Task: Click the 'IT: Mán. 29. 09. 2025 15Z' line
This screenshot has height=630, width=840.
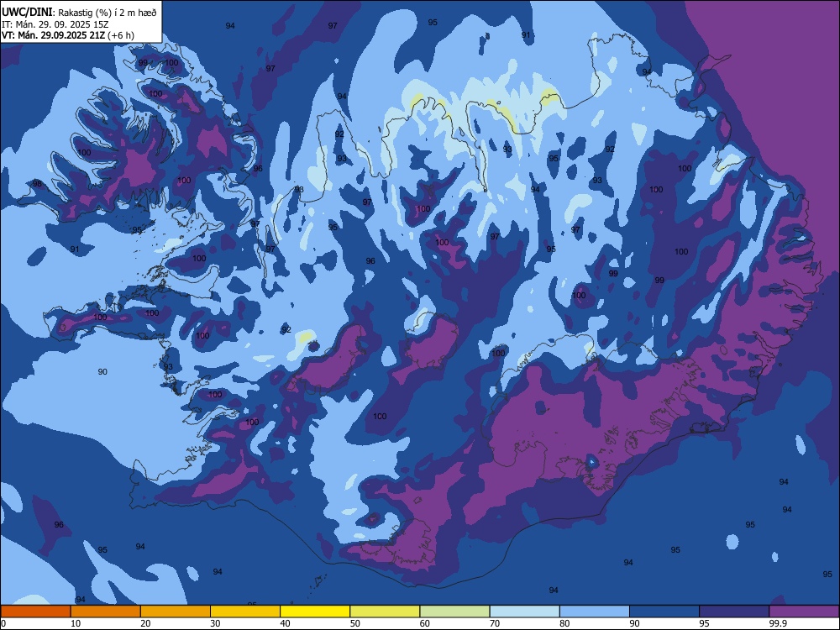Action: [x=55, y=24]
